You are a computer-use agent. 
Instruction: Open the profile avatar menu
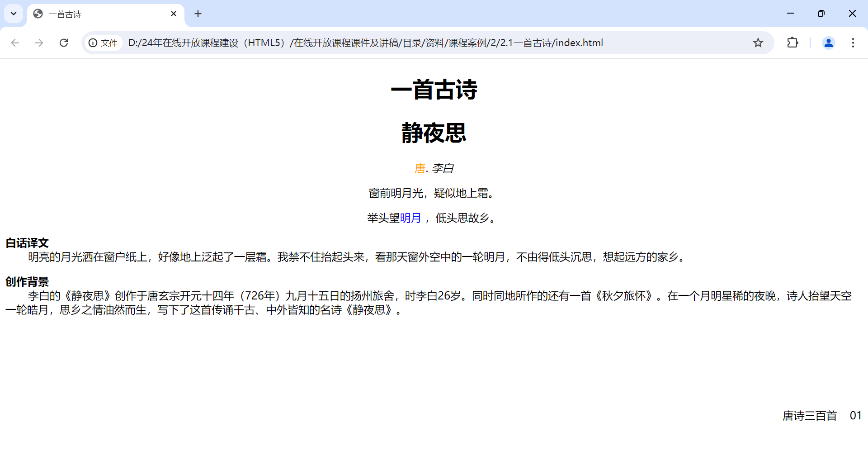(829, 43)
